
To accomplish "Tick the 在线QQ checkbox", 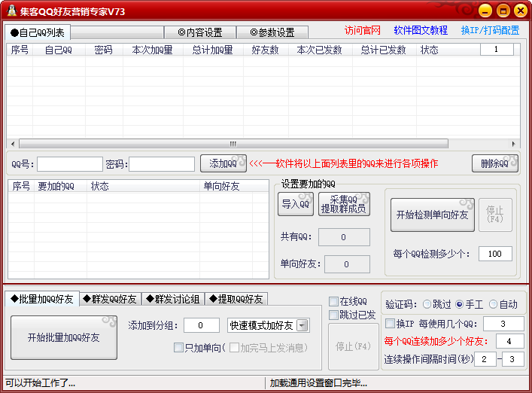I will point(334,301).
